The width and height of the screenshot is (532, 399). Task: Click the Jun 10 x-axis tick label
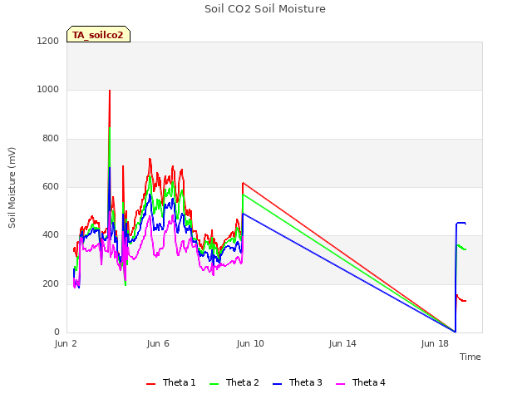coord(250,343)
